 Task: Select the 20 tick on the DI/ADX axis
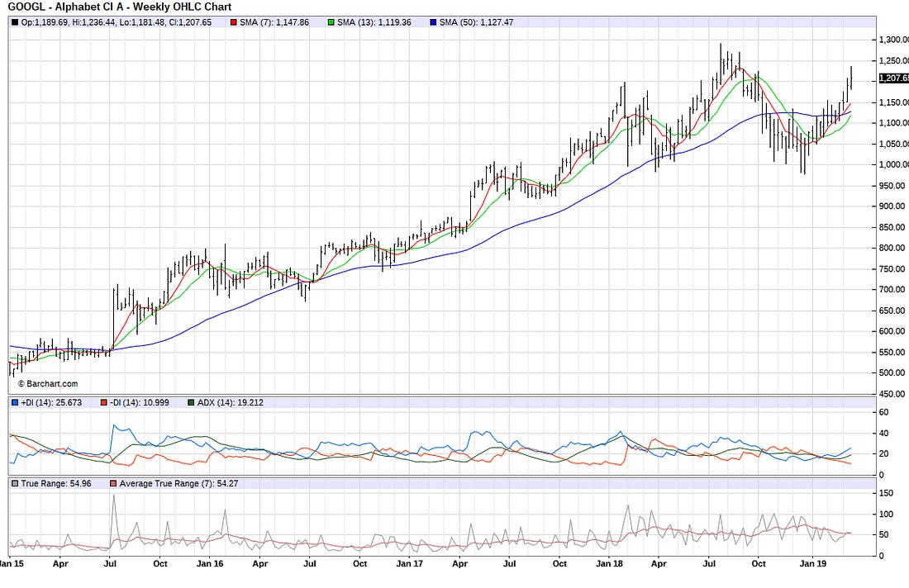(884, 454)
